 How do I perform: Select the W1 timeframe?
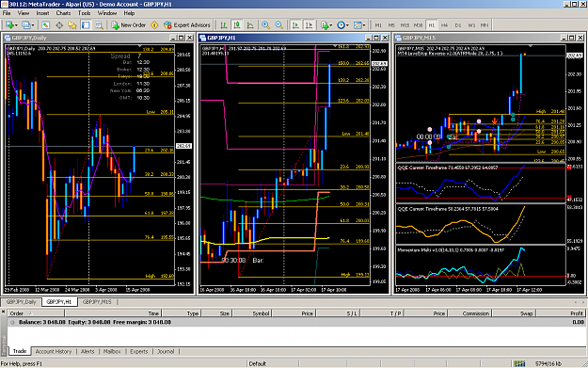point(471,25)
